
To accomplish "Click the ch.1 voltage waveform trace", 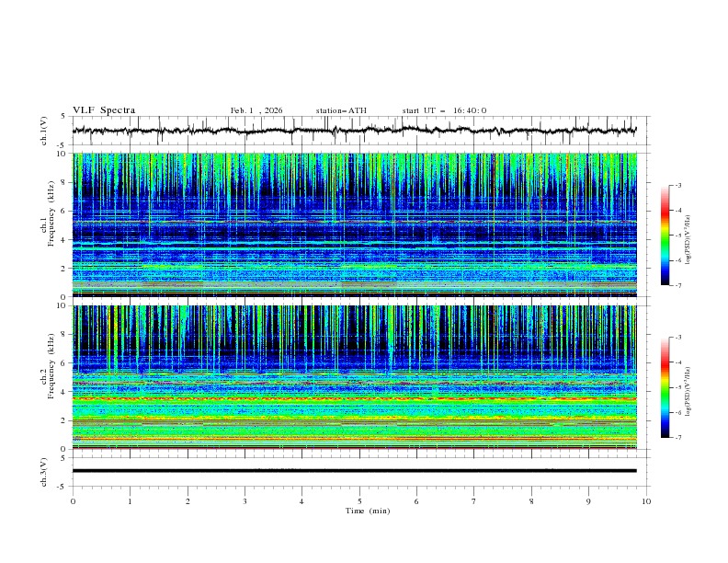I will click(354, 131).
